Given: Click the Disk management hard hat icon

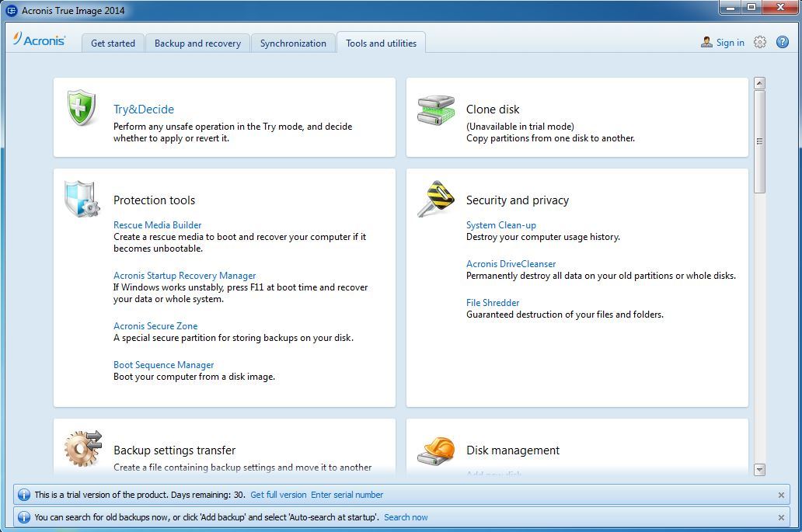Looking at the screenshot, I should point(436,448).
